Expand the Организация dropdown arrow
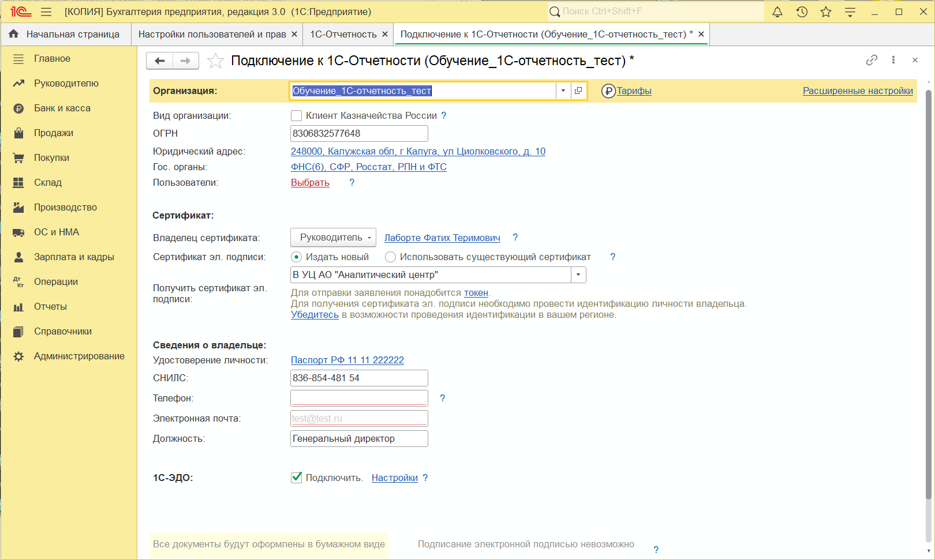This screenshot has height=560, width=935. click(563, 91)
